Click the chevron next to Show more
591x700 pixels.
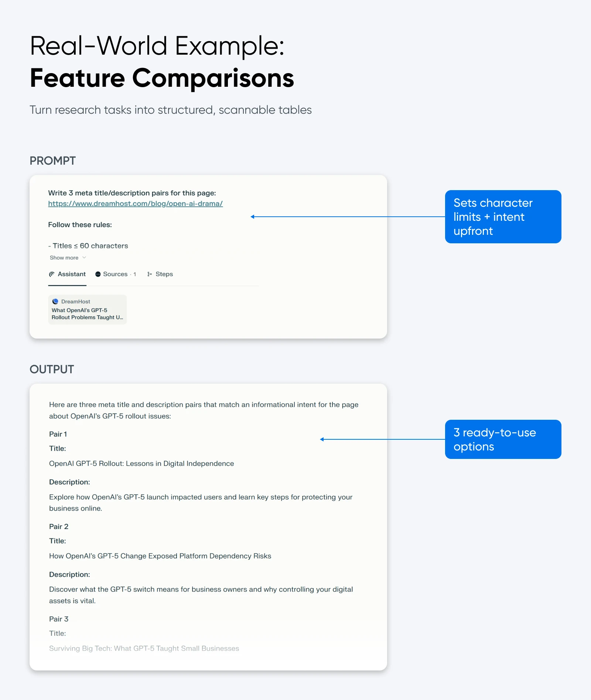(x=84, y=257)
